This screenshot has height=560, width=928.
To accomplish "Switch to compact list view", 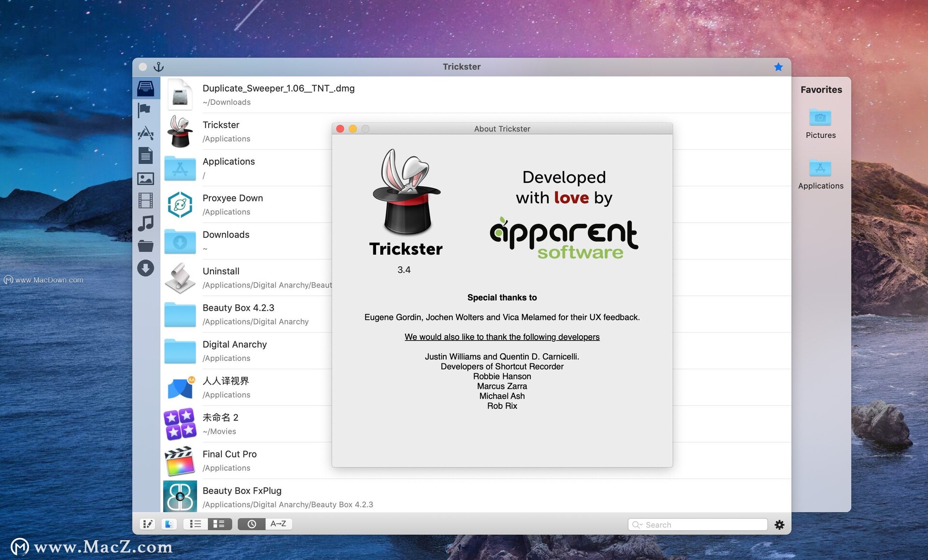I will 196,524.
